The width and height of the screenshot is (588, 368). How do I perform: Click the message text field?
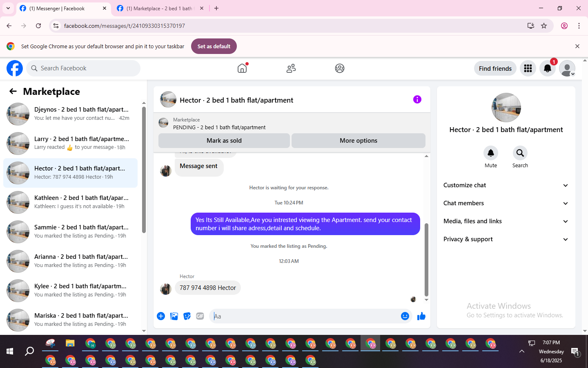point(306,316)
